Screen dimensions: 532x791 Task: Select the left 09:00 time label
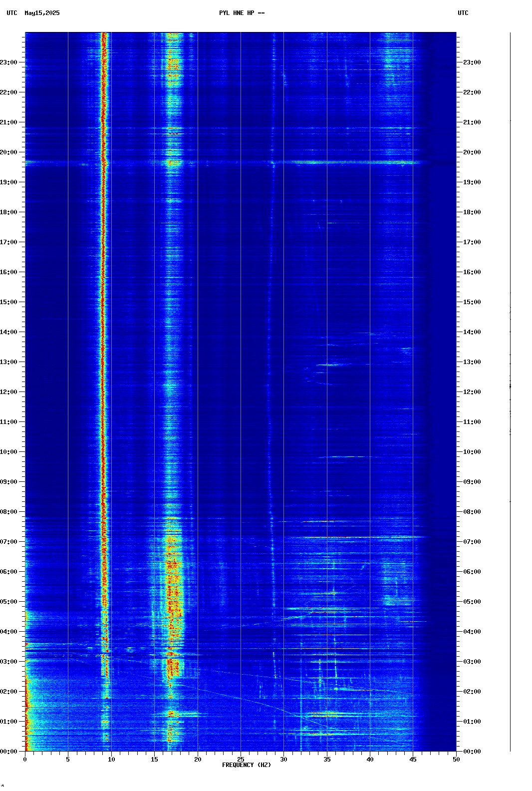click(x=8, y=482)
